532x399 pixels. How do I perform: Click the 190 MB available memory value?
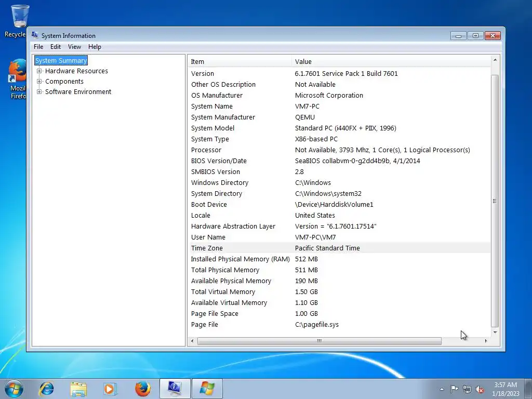[307, 281]
